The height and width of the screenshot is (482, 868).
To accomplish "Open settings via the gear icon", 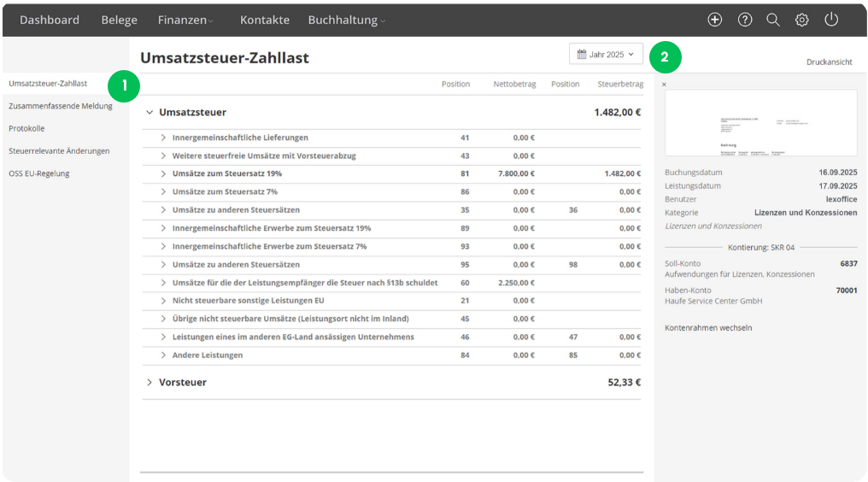I will 802,20.
